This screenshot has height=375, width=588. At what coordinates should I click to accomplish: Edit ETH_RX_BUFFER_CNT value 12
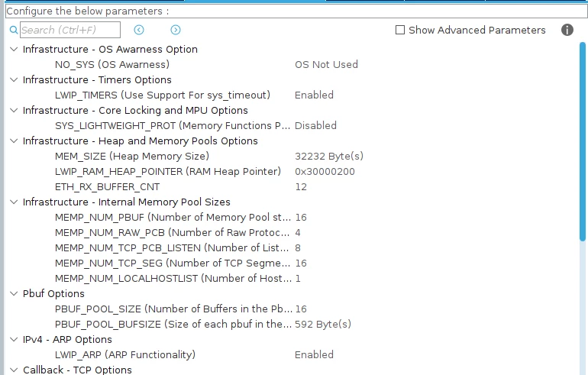coord(301,187)
